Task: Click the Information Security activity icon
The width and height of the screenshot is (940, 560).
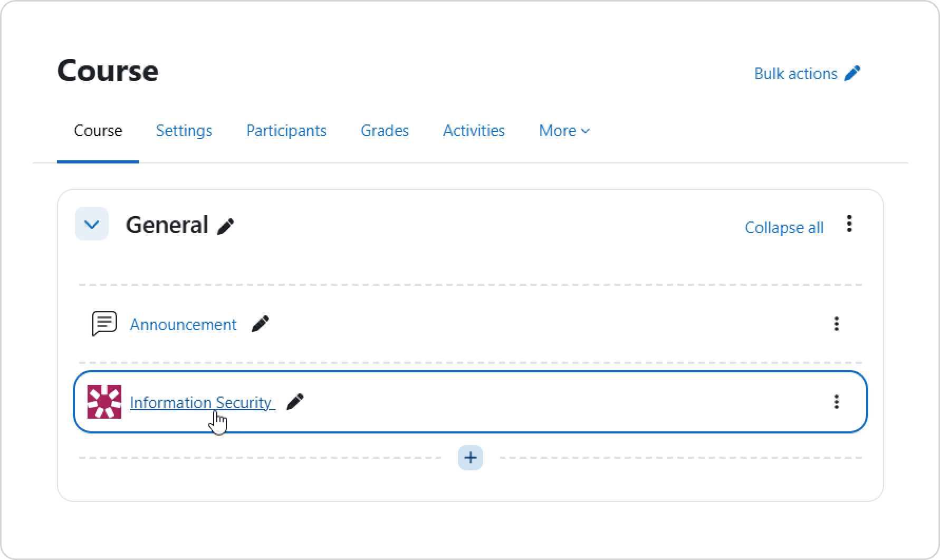Action: tap(104, 402)
